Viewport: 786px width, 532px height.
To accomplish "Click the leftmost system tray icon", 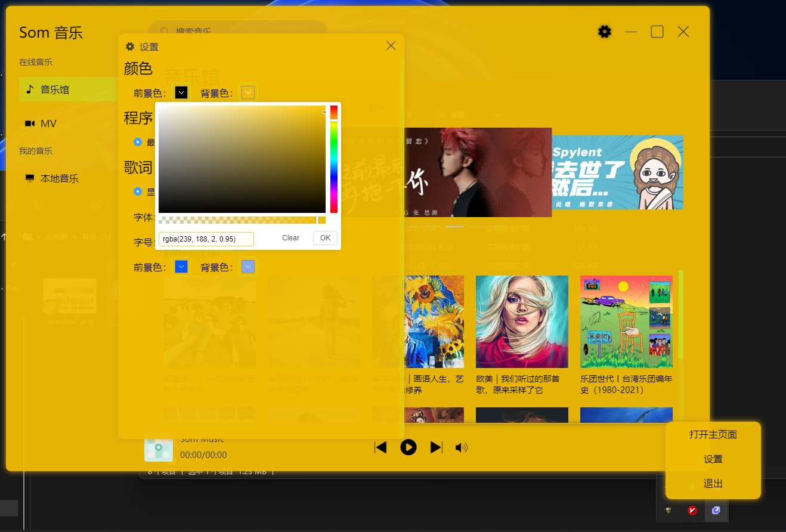I will pos(669,511).
